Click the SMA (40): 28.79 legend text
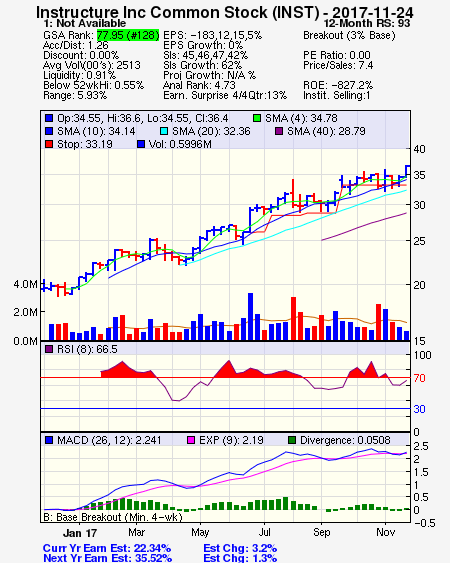Image resolution: width=450 pixels, height=563 pixels. [x=326, y=131]
